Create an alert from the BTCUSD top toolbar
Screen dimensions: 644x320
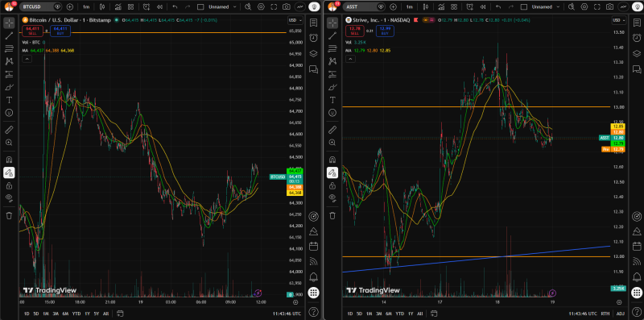147,7
